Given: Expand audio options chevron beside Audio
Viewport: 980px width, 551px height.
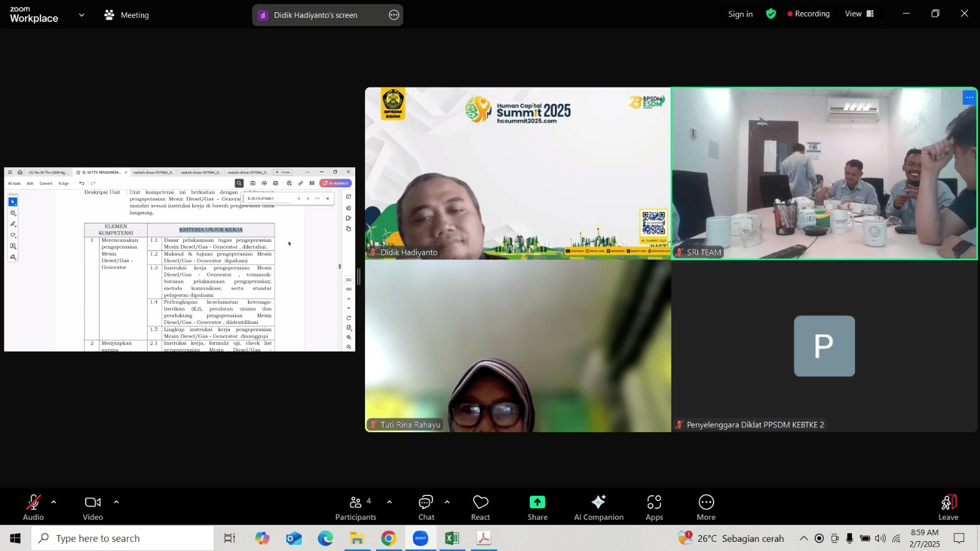Looking at the screenshot, I should coord(54,502).
